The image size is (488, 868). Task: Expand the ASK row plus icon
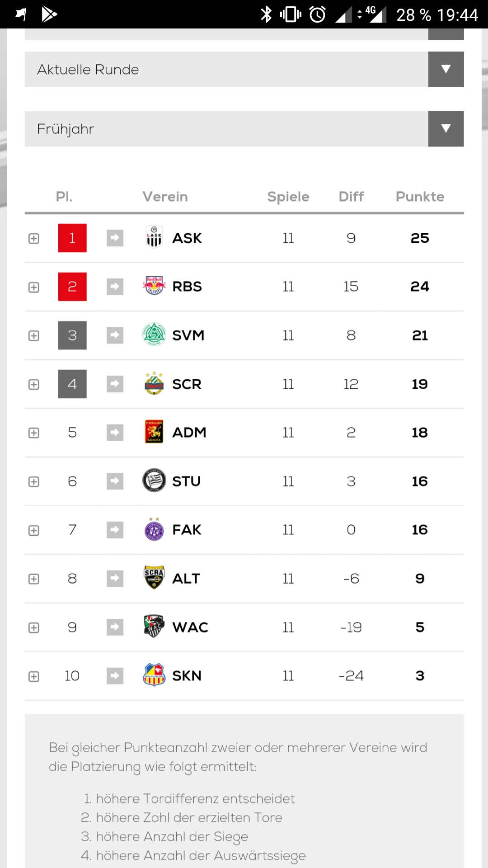[x=34, y=238]
